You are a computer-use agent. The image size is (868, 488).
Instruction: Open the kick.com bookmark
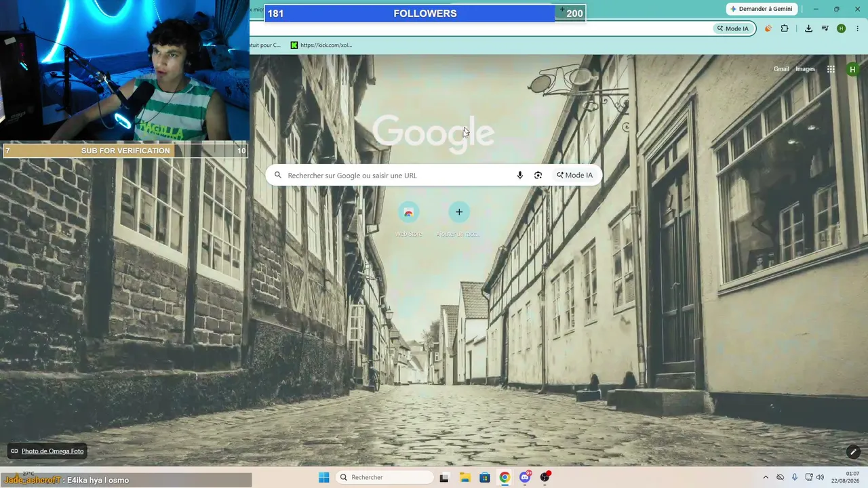(x=321, y=45)
